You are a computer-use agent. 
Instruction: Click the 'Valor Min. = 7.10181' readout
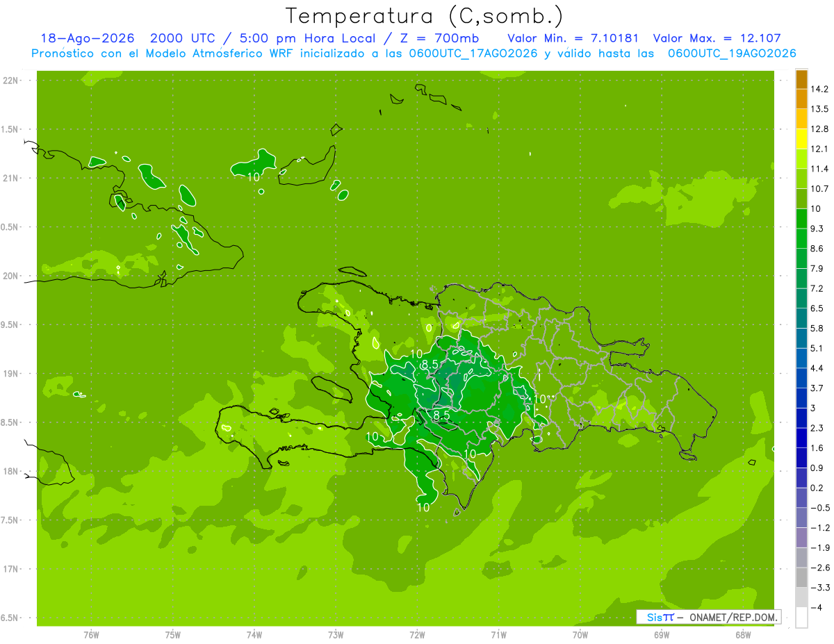click(573, 38)
